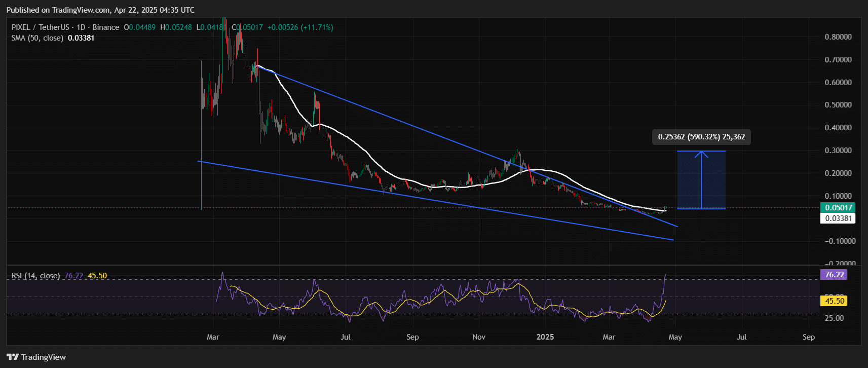Click the 2025 label on time axis
The image size is (868, 368).
545,337
